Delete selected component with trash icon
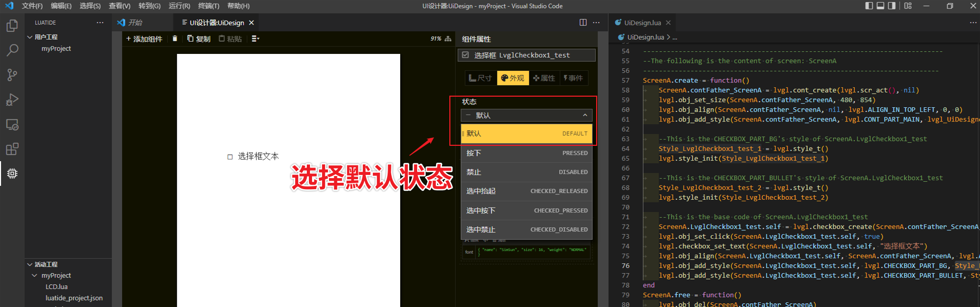Image resolution: width=980 pixels, height=307 pixels. [175, 39]
